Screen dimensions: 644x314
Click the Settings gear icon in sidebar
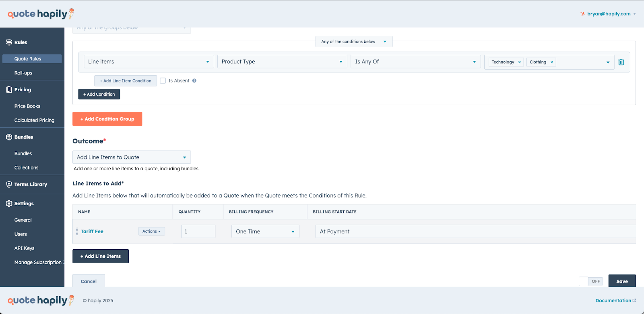tap(9, 204)
